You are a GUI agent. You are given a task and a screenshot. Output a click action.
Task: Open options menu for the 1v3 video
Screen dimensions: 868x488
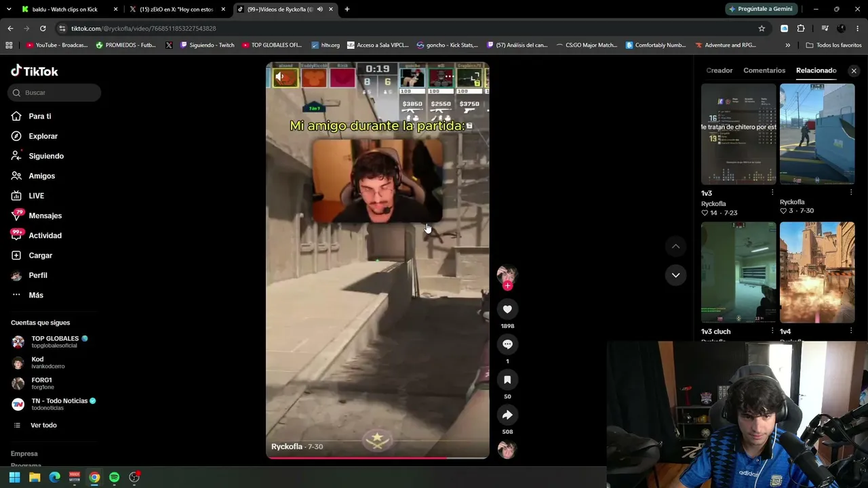coord(772,193)
